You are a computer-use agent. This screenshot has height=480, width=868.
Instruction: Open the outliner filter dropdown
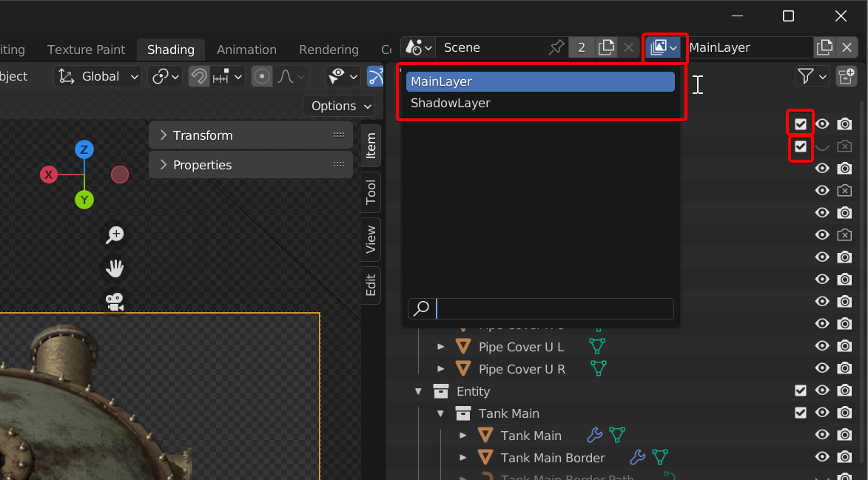click(811, 76)
